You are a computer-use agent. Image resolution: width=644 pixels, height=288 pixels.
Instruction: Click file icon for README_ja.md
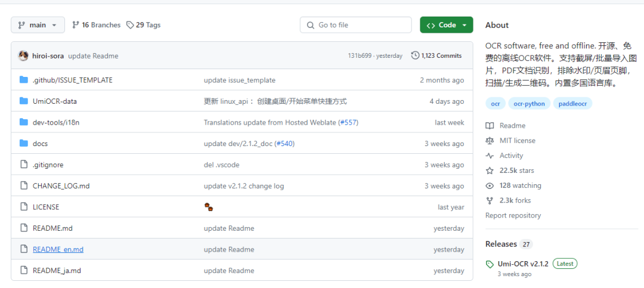pyautogui.click(x=24, y=270)
